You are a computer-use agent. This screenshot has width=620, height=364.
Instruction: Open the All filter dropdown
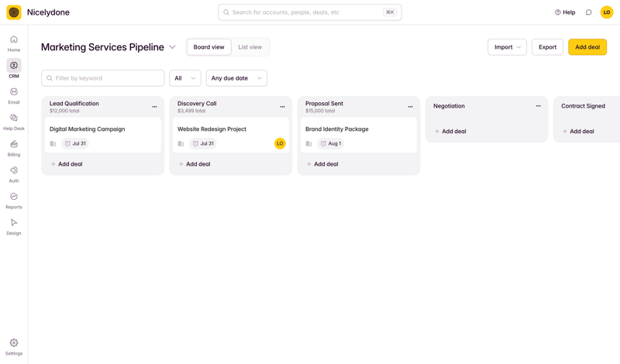click(185, 78)
